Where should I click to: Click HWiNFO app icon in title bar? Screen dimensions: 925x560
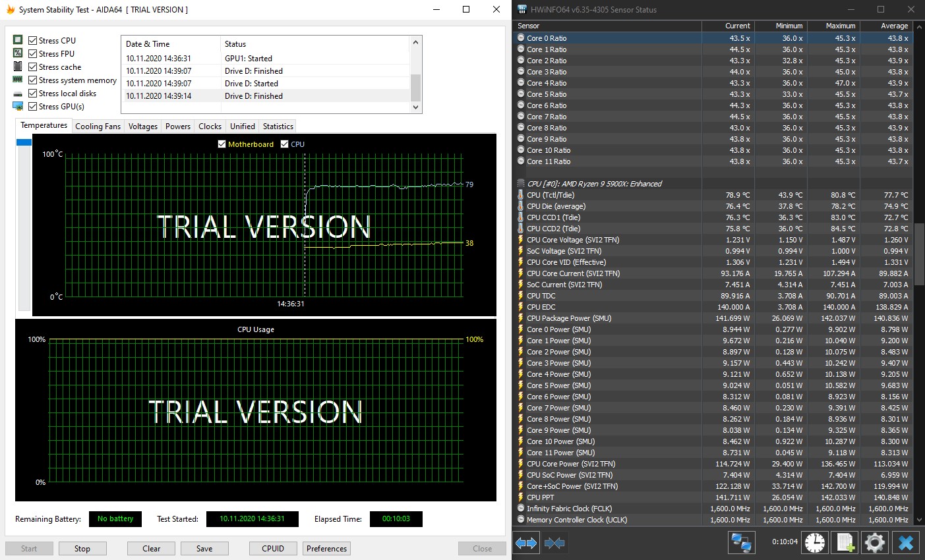[522, 9]
